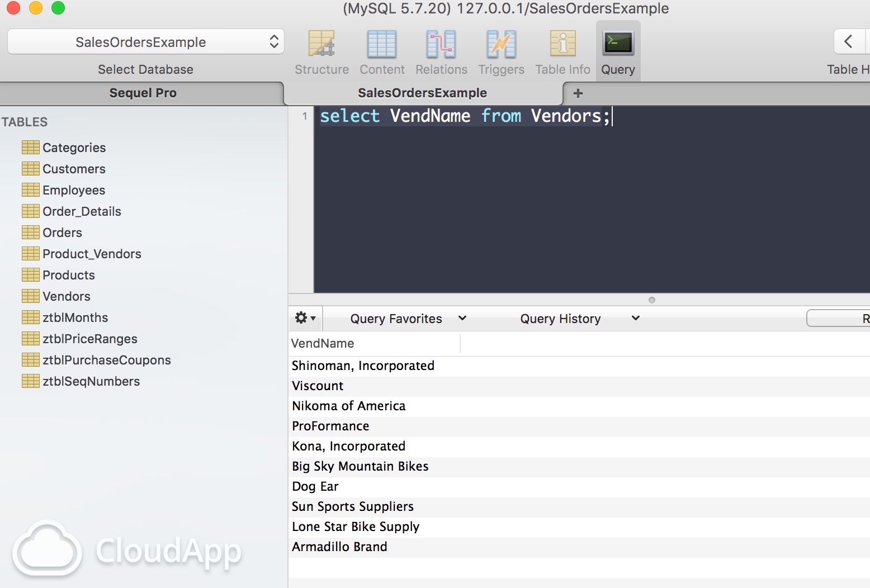Select the Product_Vendors table name
Image resolution: width=870 pixels, height=588 pixels.
92,254
